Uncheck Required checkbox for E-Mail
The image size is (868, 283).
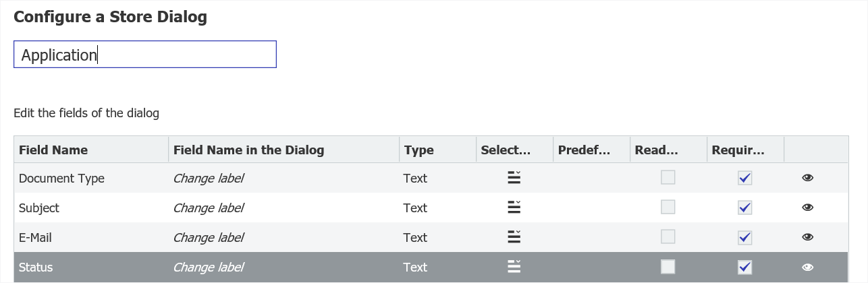745,237
